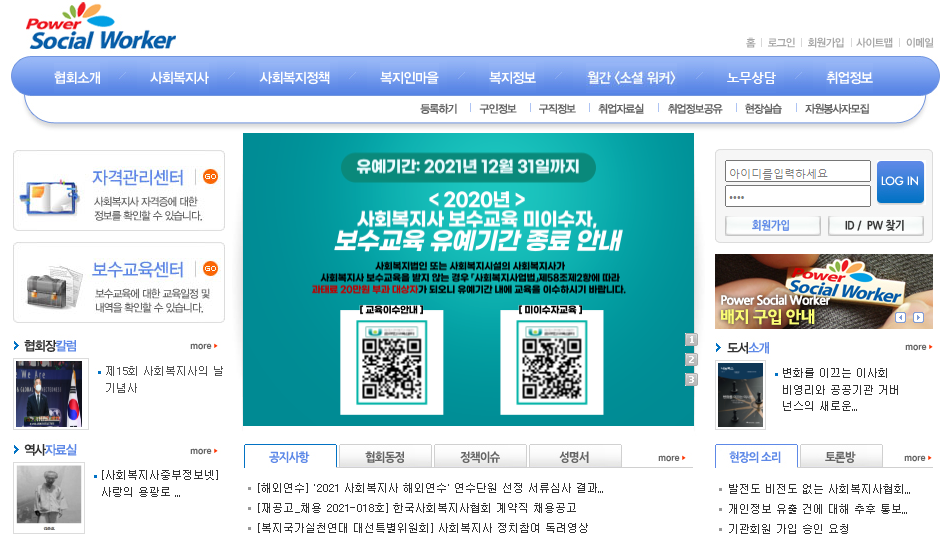Click the 교육이수안내 QR code
950x537 pixels.
[391, 362]
